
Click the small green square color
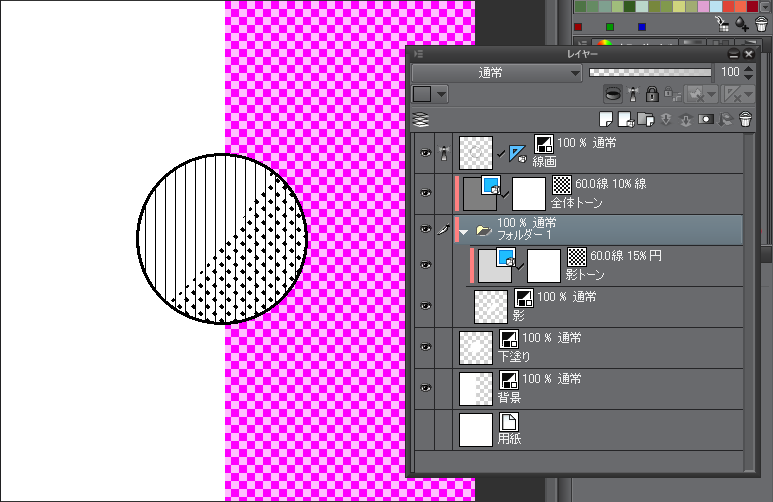pos(610,27)
